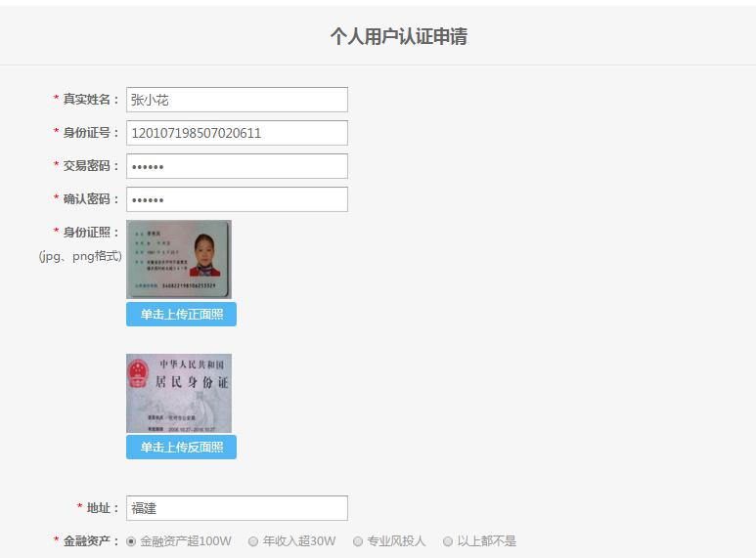Click the 地址 input containing 福建
Screen dimensions: 756x558
click(237, 508)
